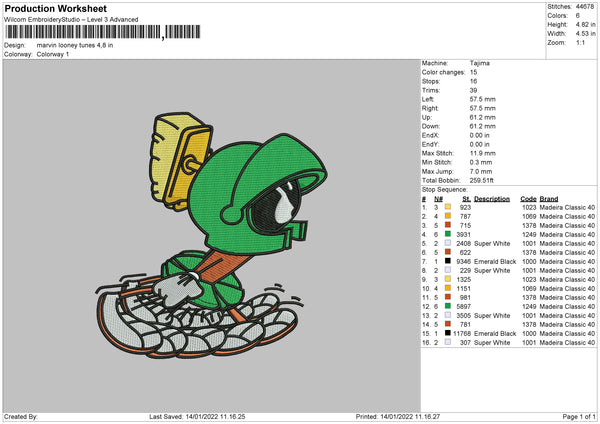Select the white swatch in stop row 16
The height and width of the screenshot is (424, 600).
pyautogui.click(x=447, y=342)
